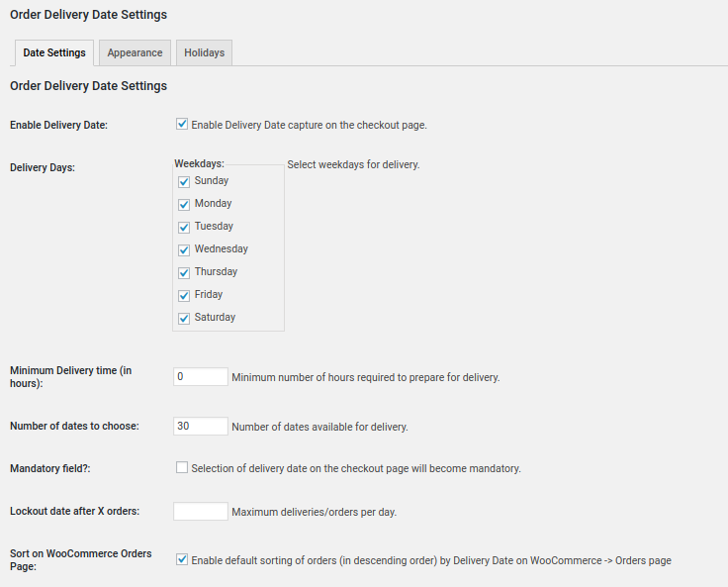The width and height of the screenshot is (728, 587).
Task: Uncheck Enable Delivery Date checkbox
Action: click(x=182, y=125)
